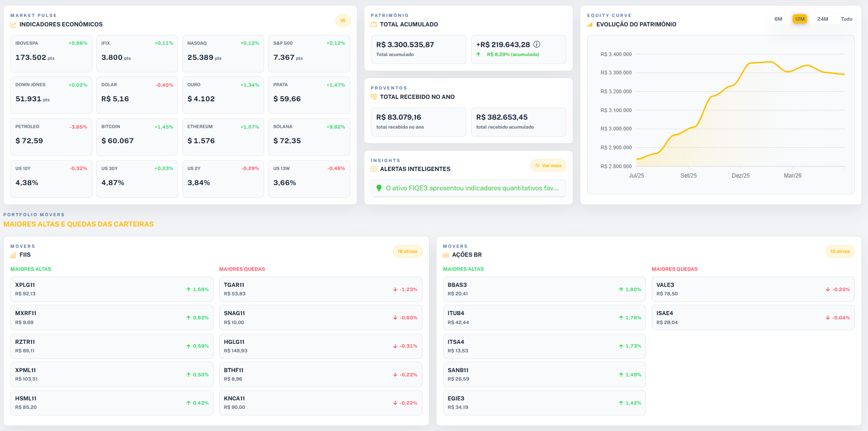
Task: Click the icon beside the AÇÕES BR heading
Action: [x=446, y=255]
